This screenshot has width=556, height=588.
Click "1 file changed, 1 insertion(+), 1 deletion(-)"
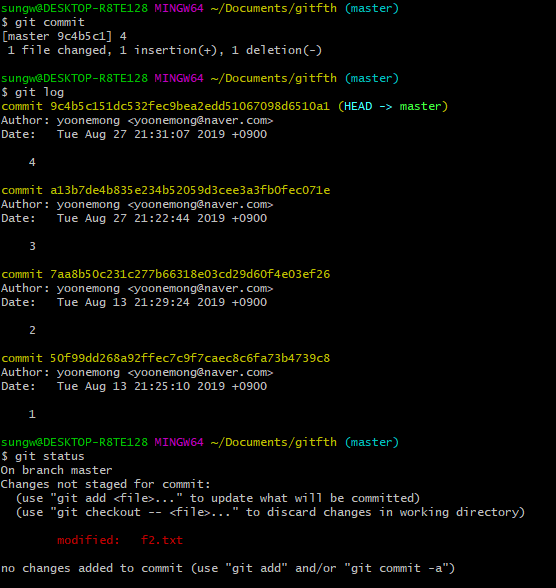[x=165, y=50]
